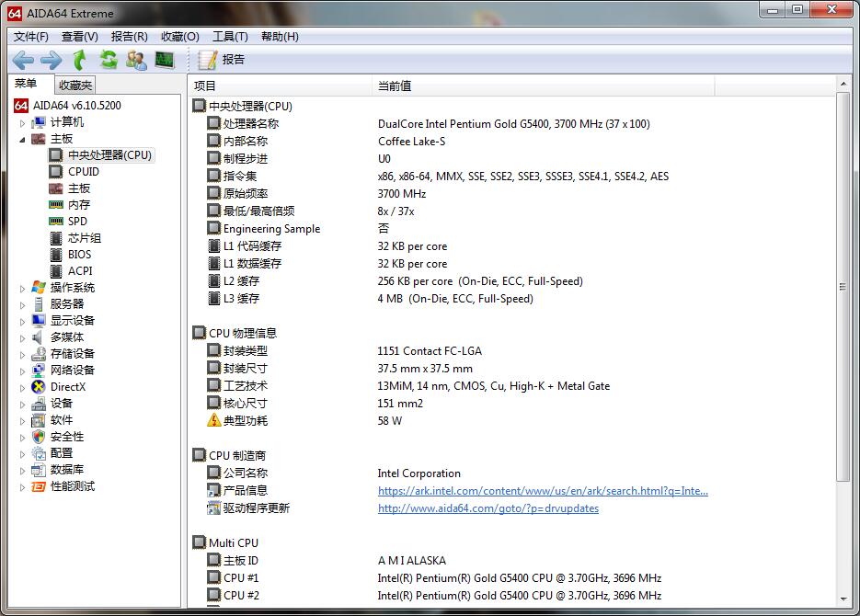The image size is (860, 616).
Task: Click the 多媒体 speaker icon
Action: pyautogui.click(x=38, y=337)
